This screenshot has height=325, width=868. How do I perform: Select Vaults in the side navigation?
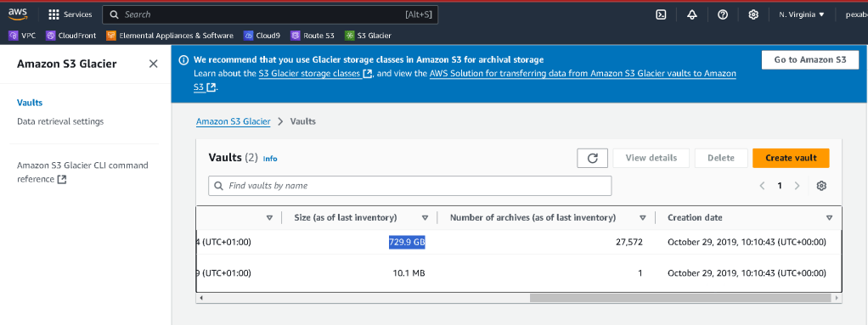(x=30, y=103)
